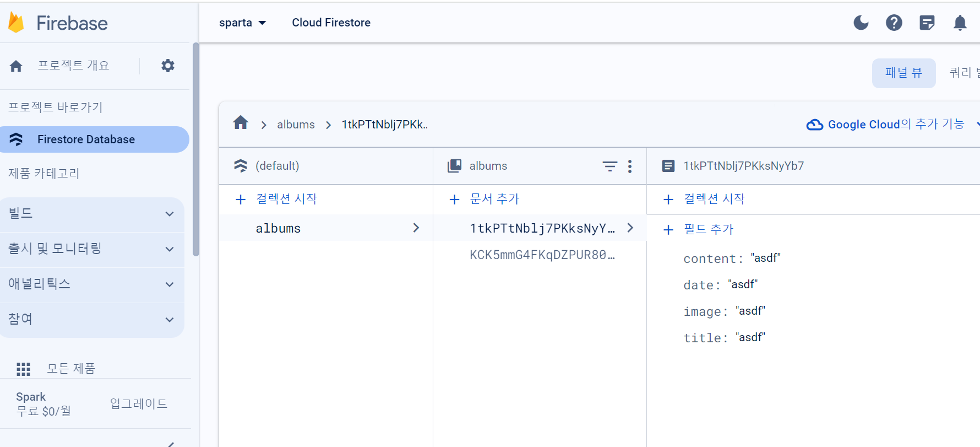The image size is (980, 447).
Task: Open project overview home icon
Action: coord(16,66)
